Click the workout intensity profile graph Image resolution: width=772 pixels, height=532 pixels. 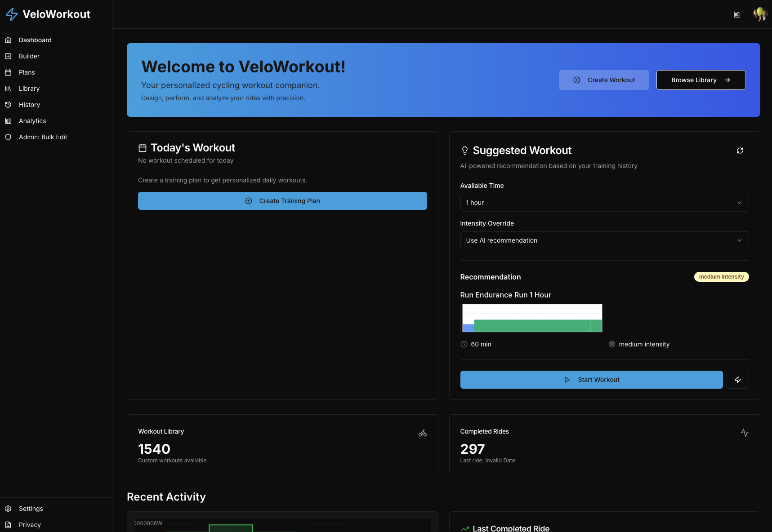531,318
